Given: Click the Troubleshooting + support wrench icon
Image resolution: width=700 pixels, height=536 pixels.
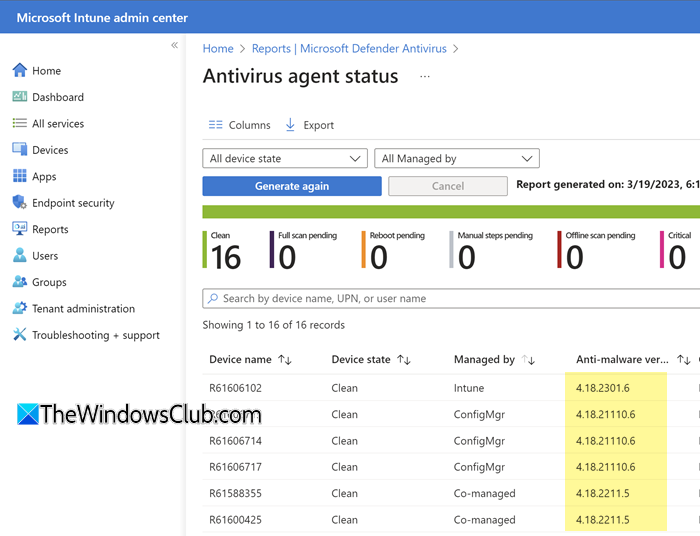Looking at the screenshot, I should 19,335.
